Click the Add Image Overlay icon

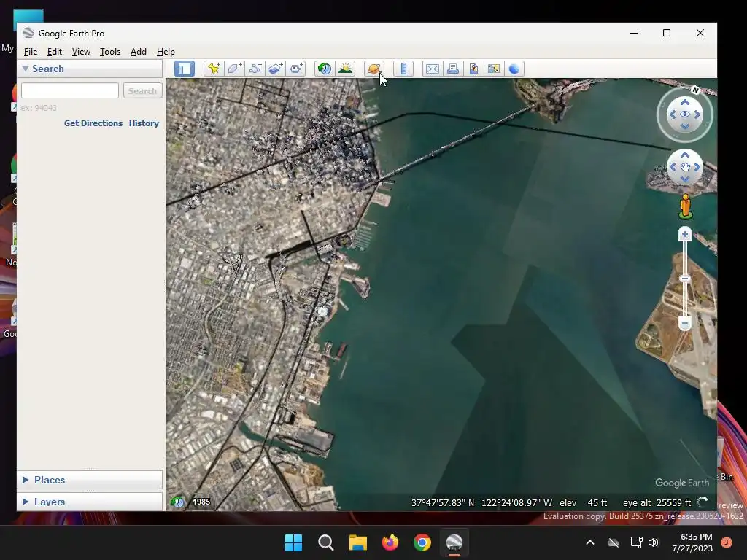click(x=275, y=69)
